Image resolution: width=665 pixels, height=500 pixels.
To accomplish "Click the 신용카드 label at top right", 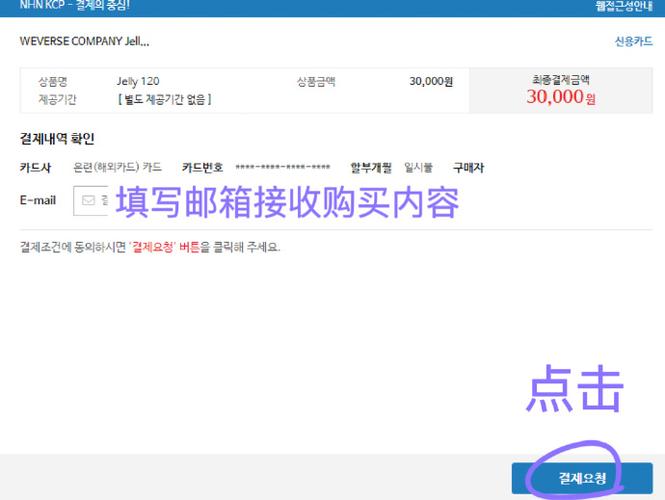I will click(x=634, y=41).
